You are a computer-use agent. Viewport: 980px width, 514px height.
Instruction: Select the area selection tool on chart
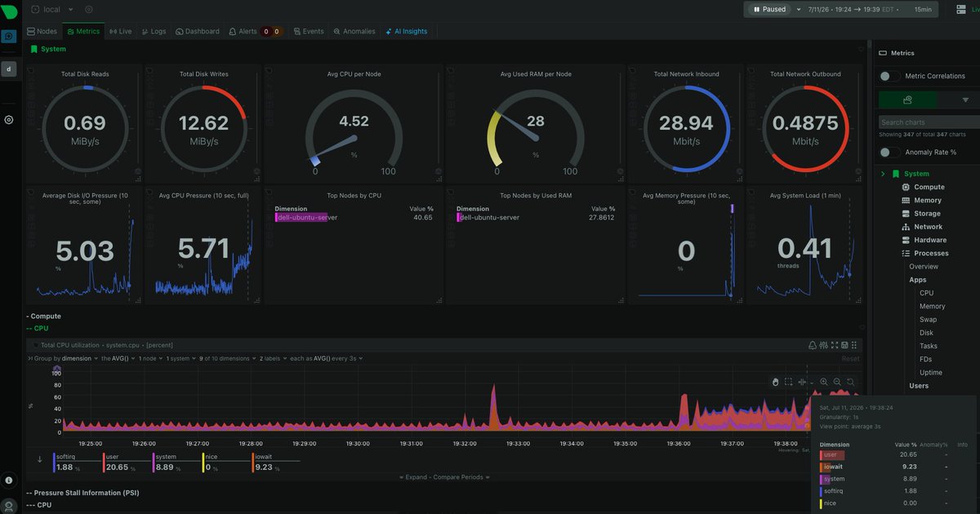788,381
